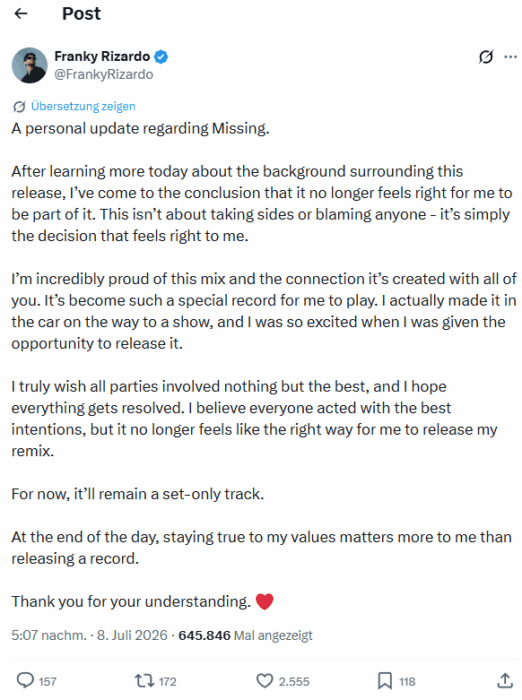
Task: Open the three-dot more options menu
Action: click(x=510, y=57)
